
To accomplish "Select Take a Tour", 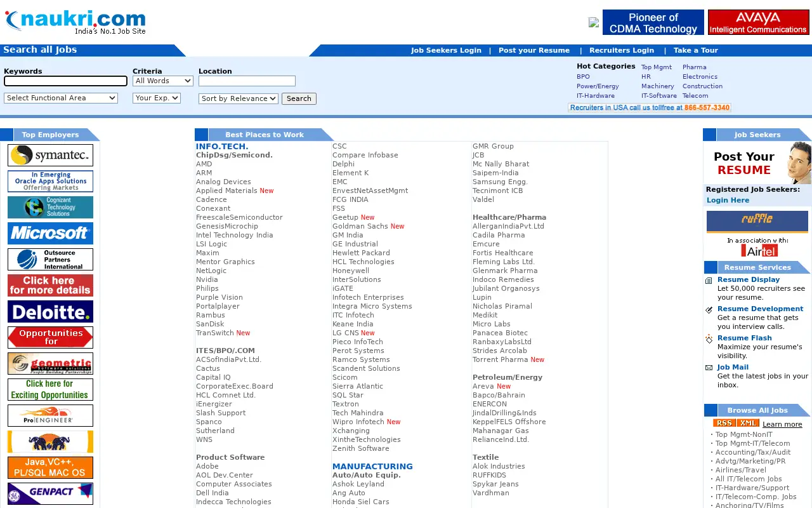I will tap(696, 50).
